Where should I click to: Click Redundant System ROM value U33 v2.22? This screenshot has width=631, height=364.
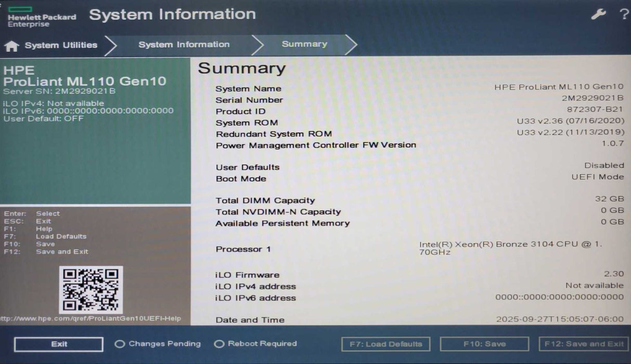click(x=570, y=133)
